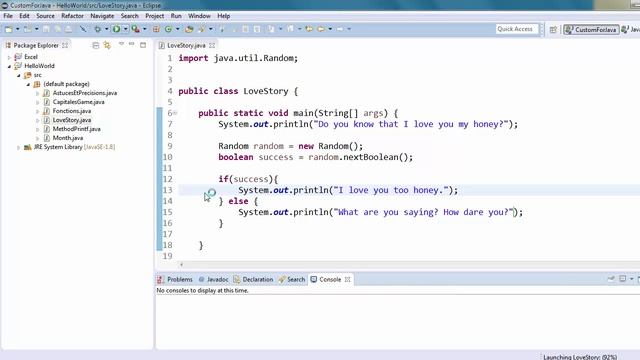
Task: Select MethodPrintf.java in Package Explorer
Action: click(76, 129)
